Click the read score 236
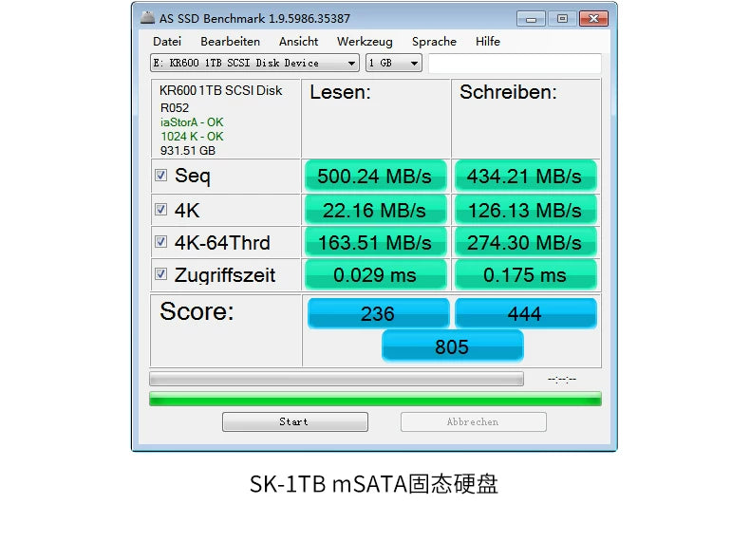The image size is (750, 560). [x=379, y=314]
